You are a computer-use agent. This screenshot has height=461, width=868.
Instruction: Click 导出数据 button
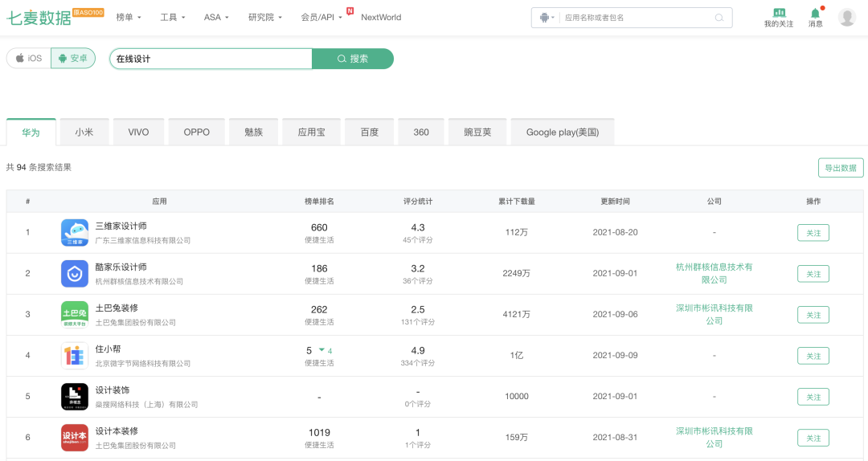(841, 168)
